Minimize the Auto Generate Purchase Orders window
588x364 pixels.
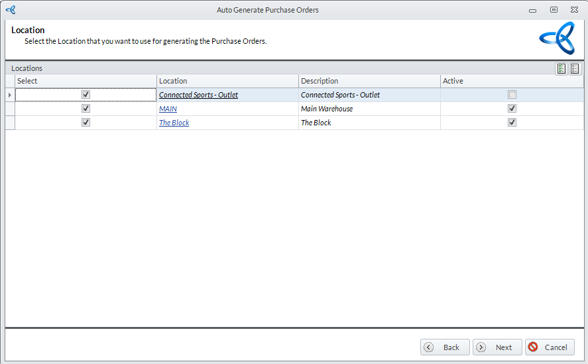coord(532,10)
